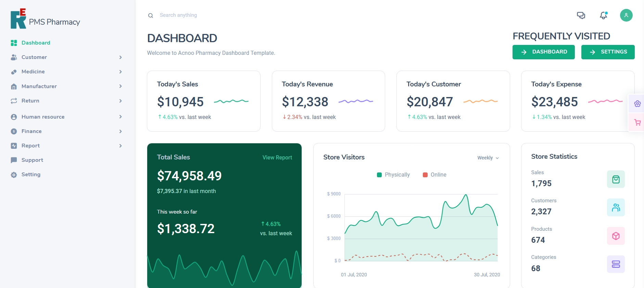Click the Setting gear icon in sidebar
Screen dimensions: 644x288
click(x=14, y=175)
